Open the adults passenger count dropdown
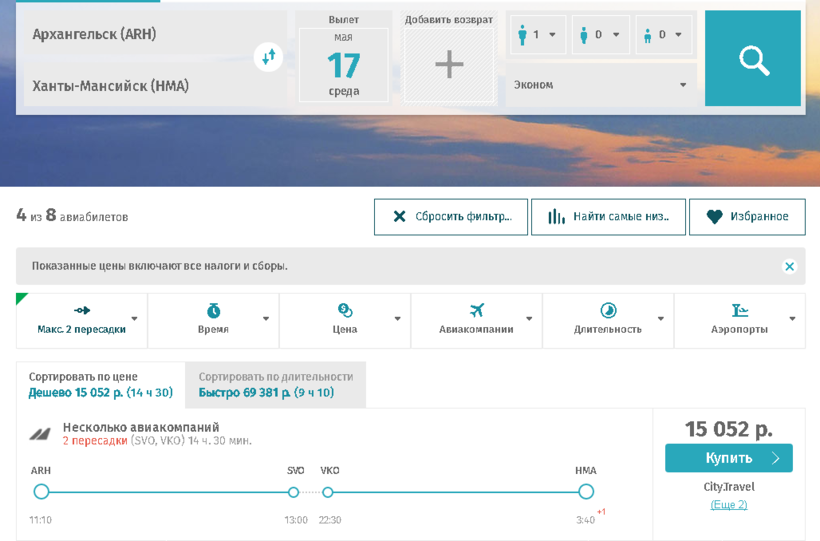The image size is (820, 541). point(538,35)
